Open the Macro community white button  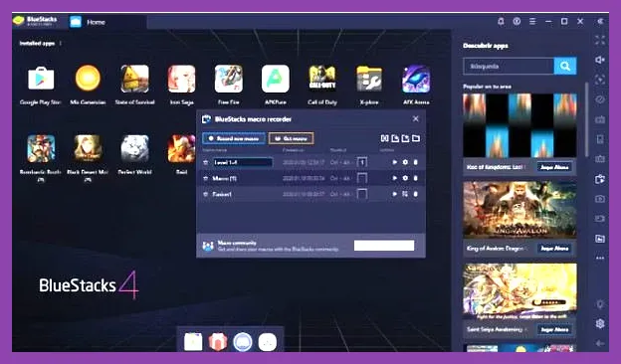pyautogui.click(x=384, y=246)
